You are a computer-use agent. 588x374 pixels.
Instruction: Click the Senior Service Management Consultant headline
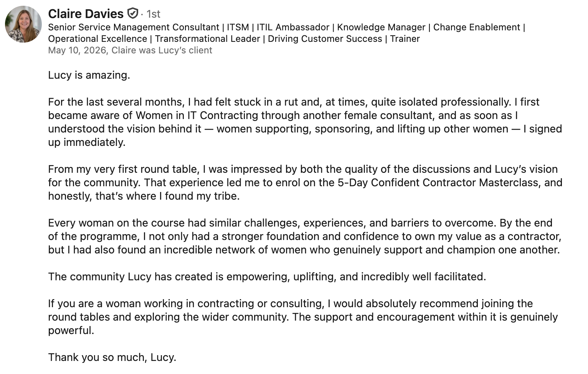286,27
